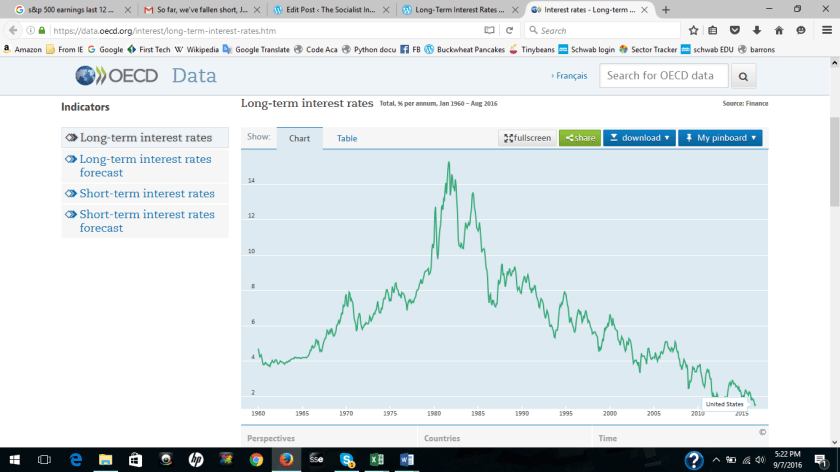This screenshot has width=840, height=472.
Task: Open the My pinboard dropdown
Action: [720, 138]
